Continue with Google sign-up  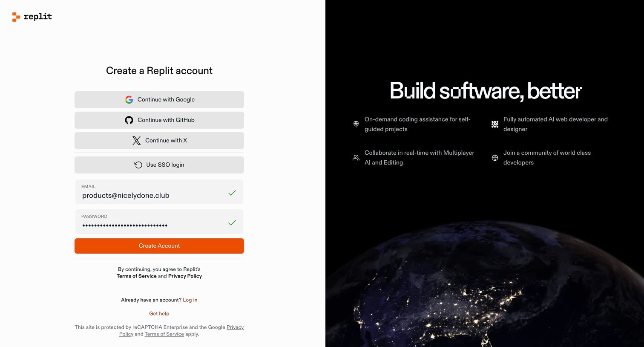coord(159,100)
